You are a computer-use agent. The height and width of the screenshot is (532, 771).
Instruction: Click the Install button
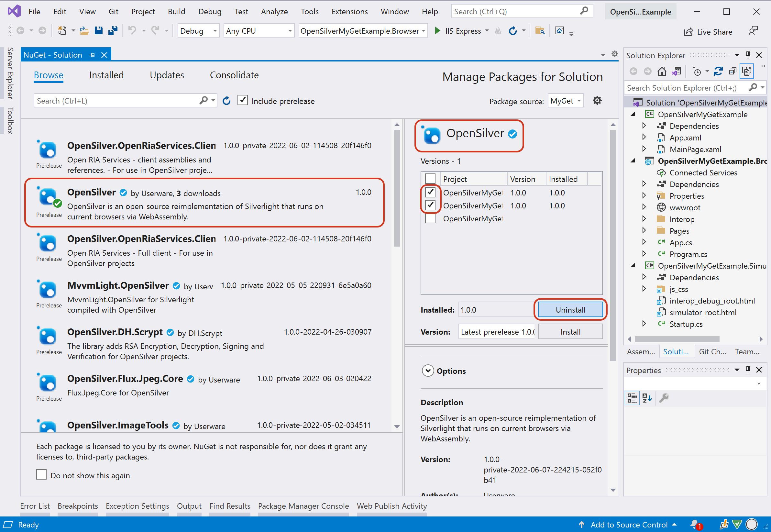[x=570, y=332]
